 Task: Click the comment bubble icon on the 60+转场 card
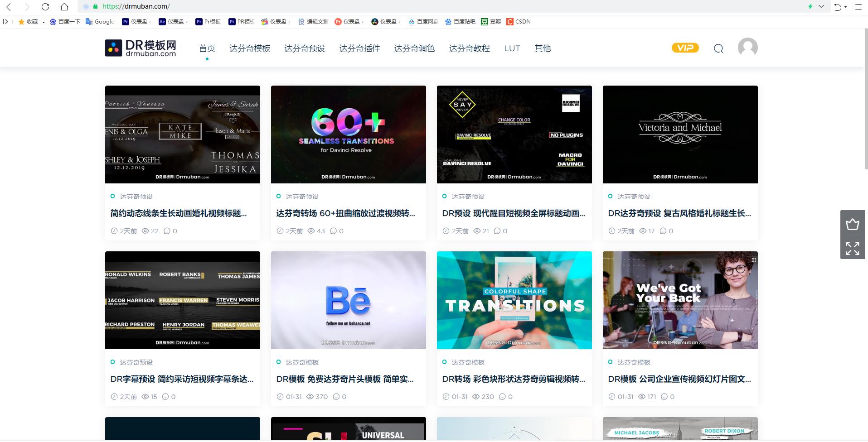[x=334, y=231]
